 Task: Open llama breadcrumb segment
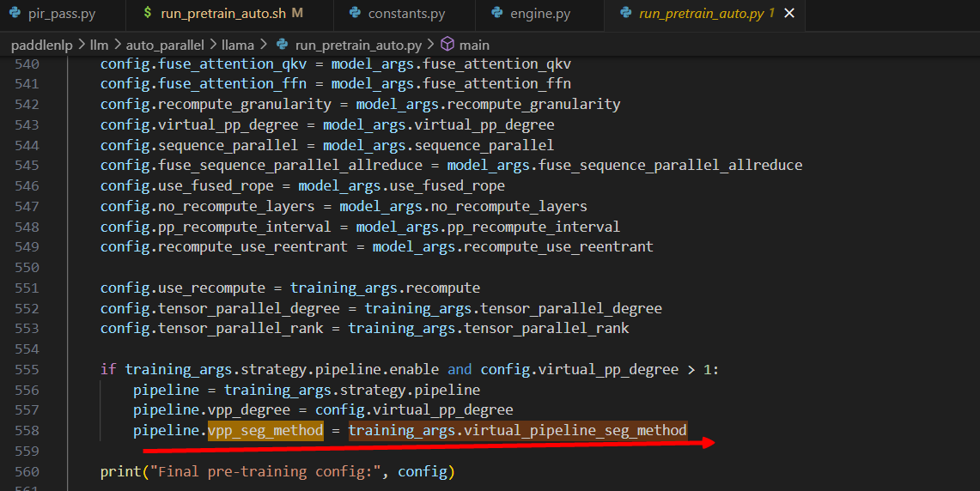238,45
